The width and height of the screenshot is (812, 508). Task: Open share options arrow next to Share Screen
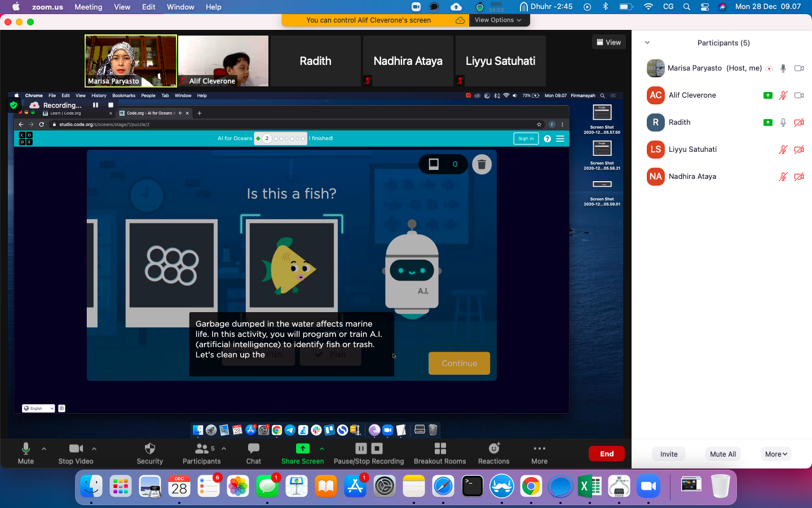point(321,449)
